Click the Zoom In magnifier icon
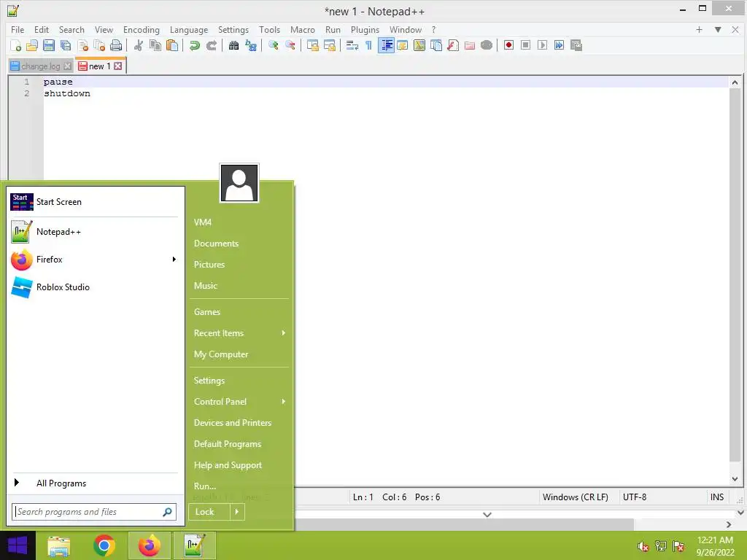The height and width of the screenshot is (560, 747). 274,45
